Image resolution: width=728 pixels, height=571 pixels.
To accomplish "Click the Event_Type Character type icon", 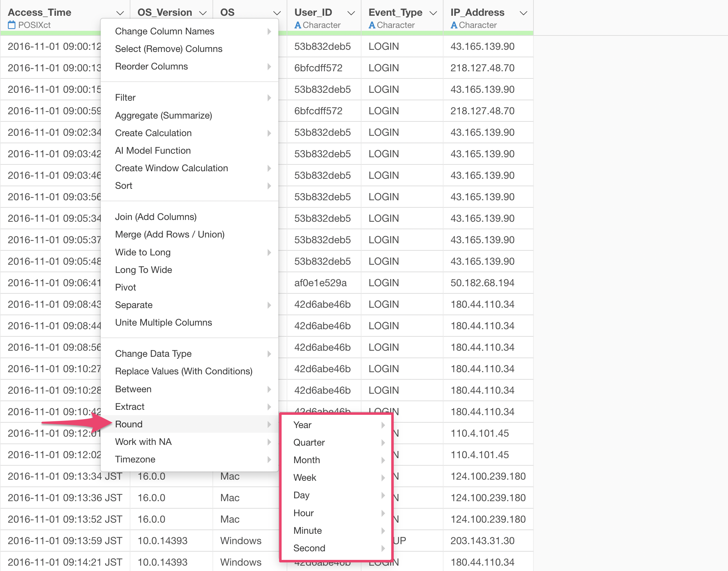I will click(x=372, y=25).
